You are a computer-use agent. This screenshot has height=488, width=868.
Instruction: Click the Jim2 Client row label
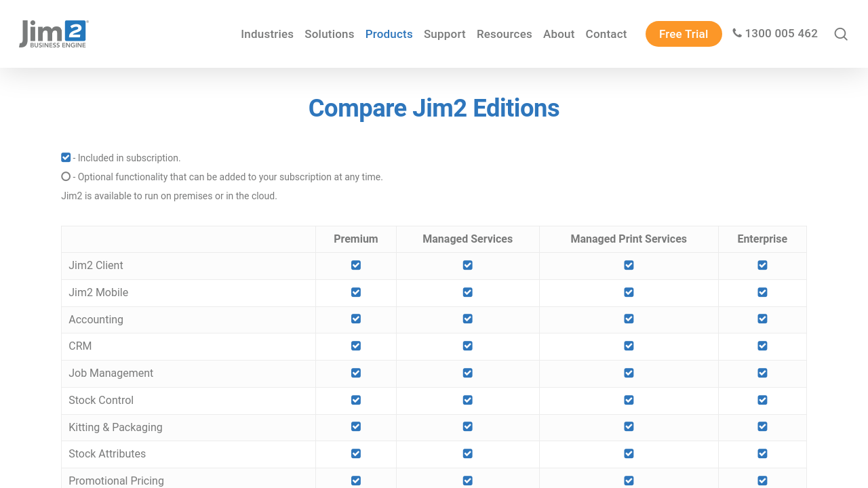96,265
